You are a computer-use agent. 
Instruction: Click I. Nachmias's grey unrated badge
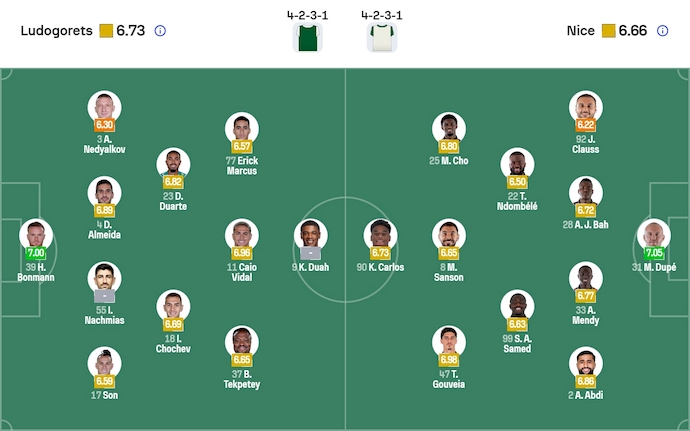click(104, 296)
